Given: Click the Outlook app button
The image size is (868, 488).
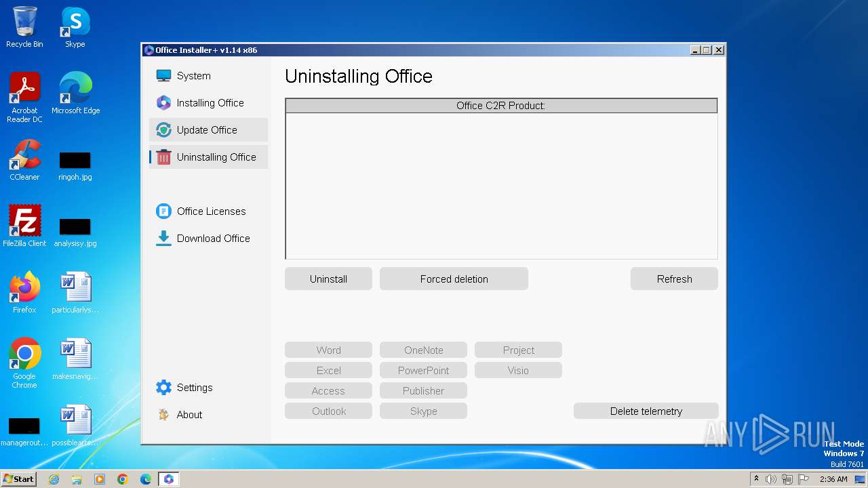Looking at the screenshot, I should pos(328,411).
